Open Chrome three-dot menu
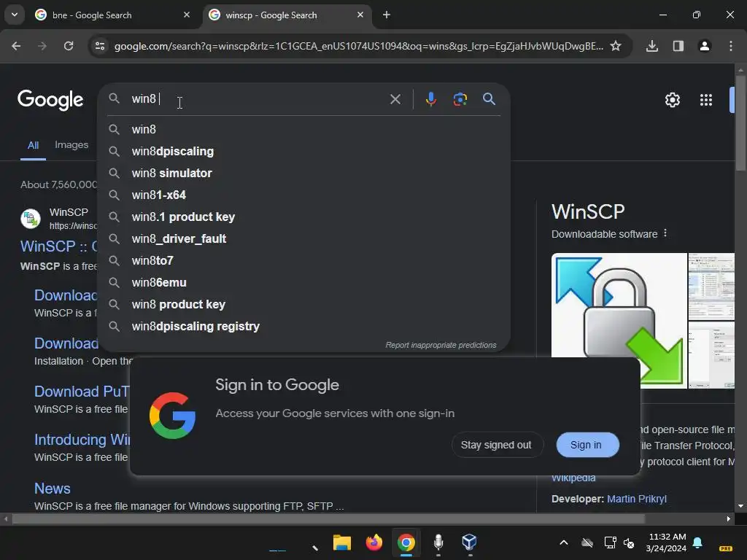The height and width of the screenshot is (560, 747). 730,46
